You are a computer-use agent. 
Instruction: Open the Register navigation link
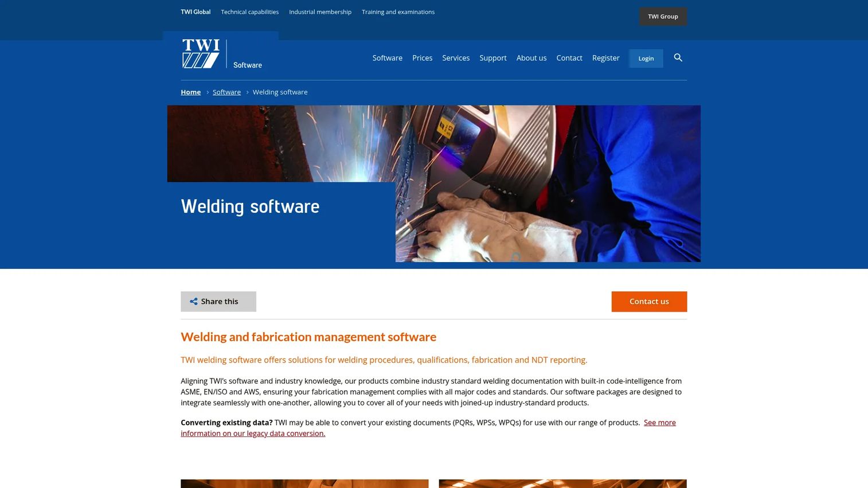click(606, 58)
